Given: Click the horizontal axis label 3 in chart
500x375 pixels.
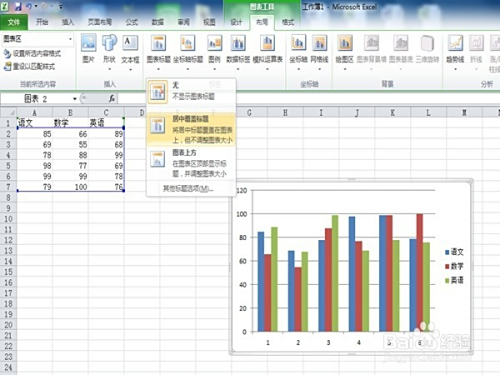Looking at the screenshot, I should coord(328,342).
